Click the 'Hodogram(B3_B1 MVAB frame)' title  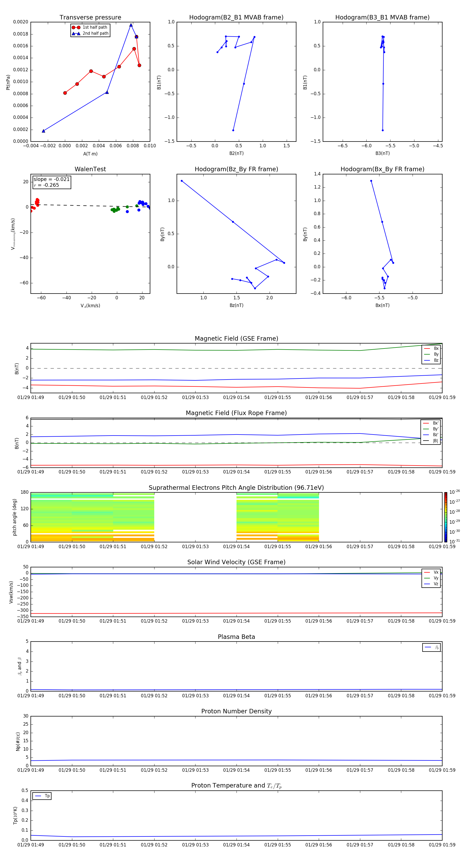[x=382, y=18]
